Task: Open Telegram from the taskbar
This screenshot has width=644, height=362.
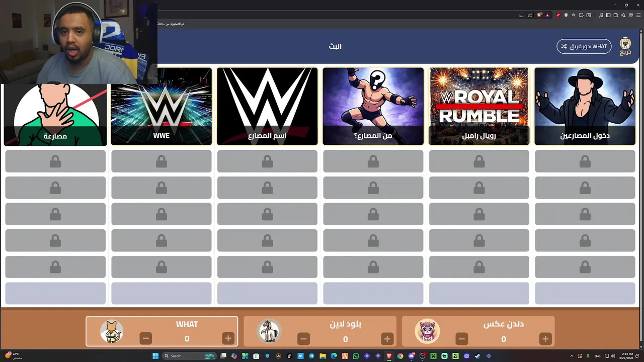Action: [311, 356]
